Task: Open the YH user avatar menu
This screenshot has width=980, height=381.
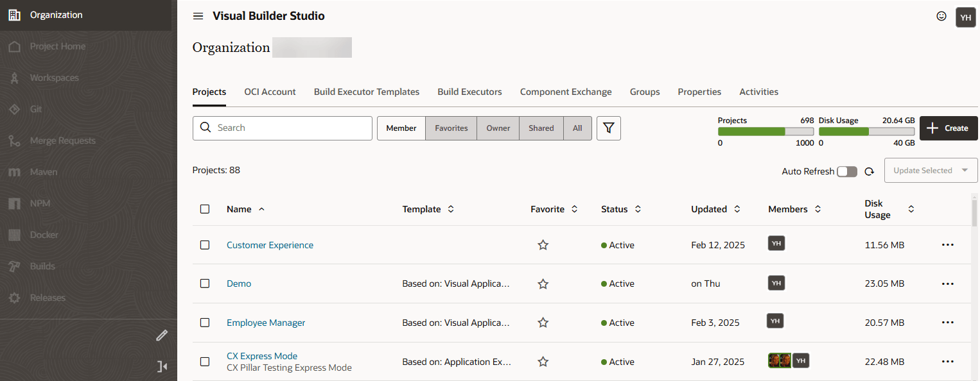Action: tap(965, 17)
